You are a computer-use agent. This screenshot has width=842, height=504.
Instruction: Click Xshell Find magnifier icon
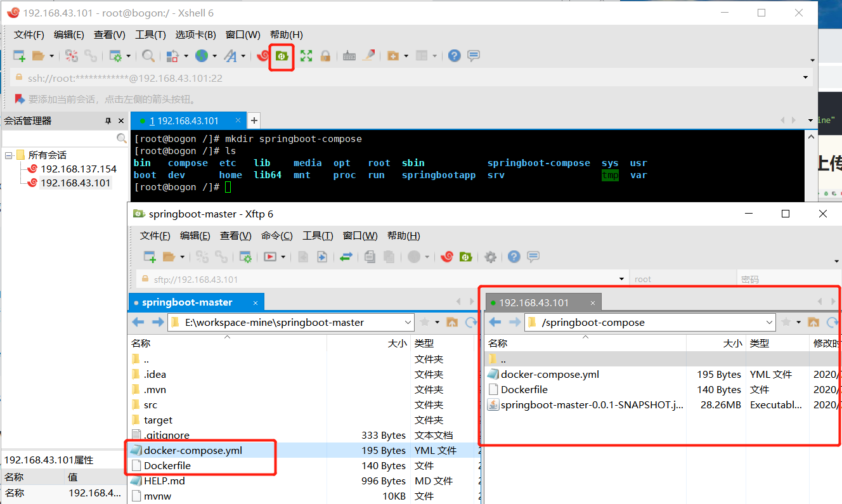148,56
